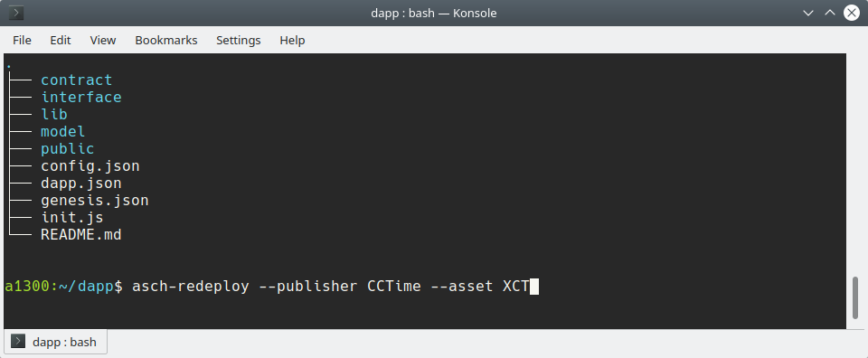The image size is (868, 358).
Task: Click the 'a1300:~/dapp$' shell prompt
Action: click(63, 287)
